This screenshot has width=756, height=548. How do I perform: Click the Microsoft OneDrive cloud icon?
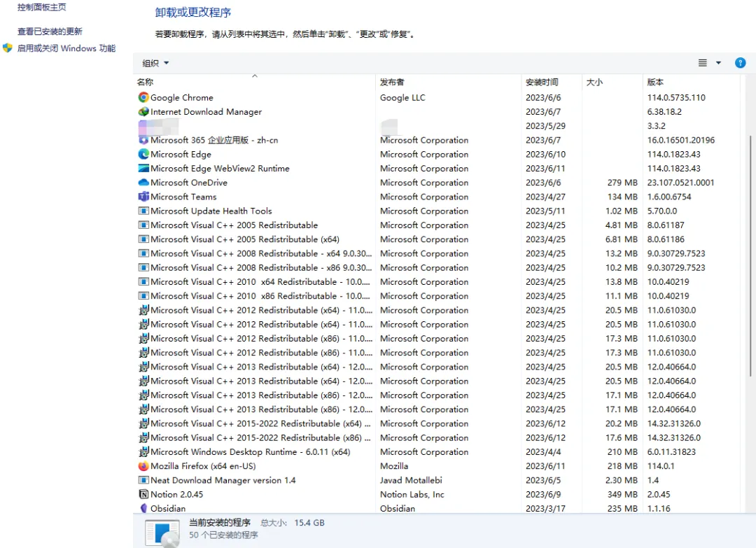point(143,183)
